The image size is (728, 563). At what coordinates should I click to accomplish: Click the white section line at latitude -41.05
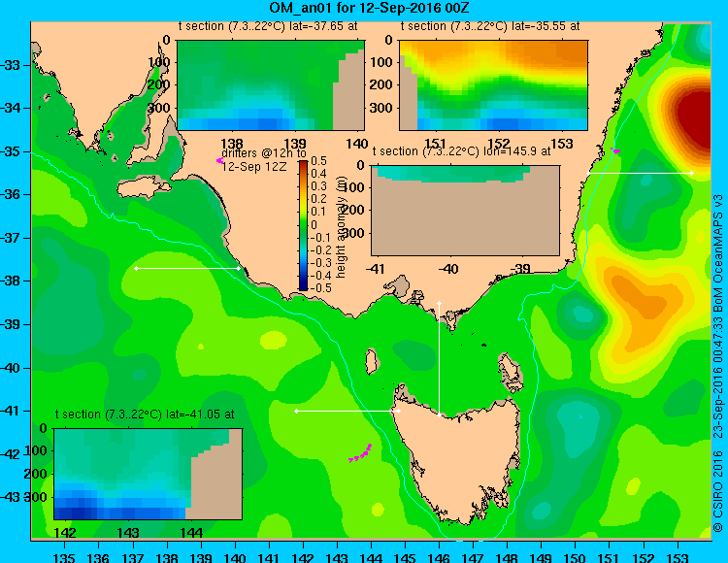(x=347, y=411)
